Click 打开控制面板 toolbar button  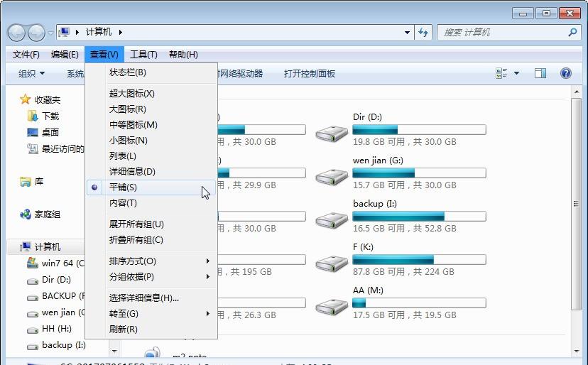pos(310,74)
